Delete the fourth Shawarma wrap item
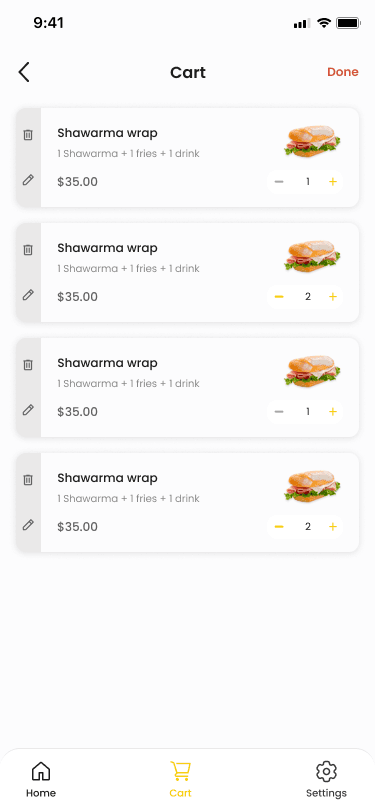375x812 pixels. tap(28, 480)
